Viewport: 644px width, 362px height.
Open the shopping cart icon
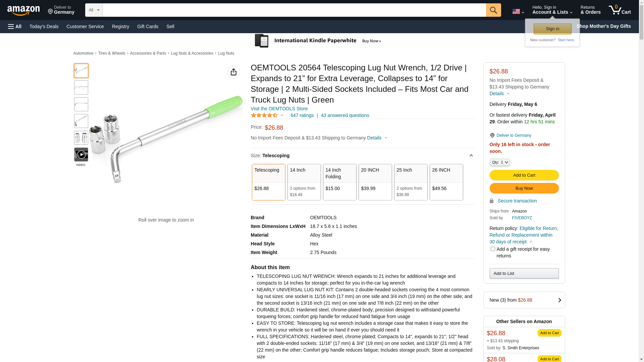click(x=619, y=10)
